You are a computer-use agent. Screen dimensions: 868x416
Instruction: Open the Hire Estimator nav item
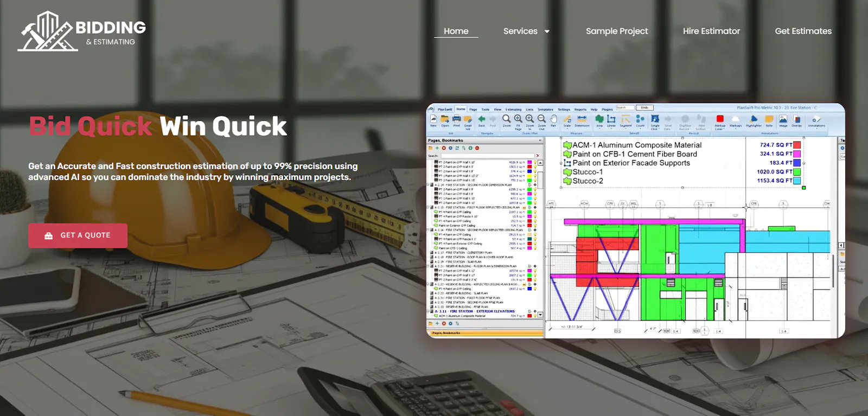[711, 31]
